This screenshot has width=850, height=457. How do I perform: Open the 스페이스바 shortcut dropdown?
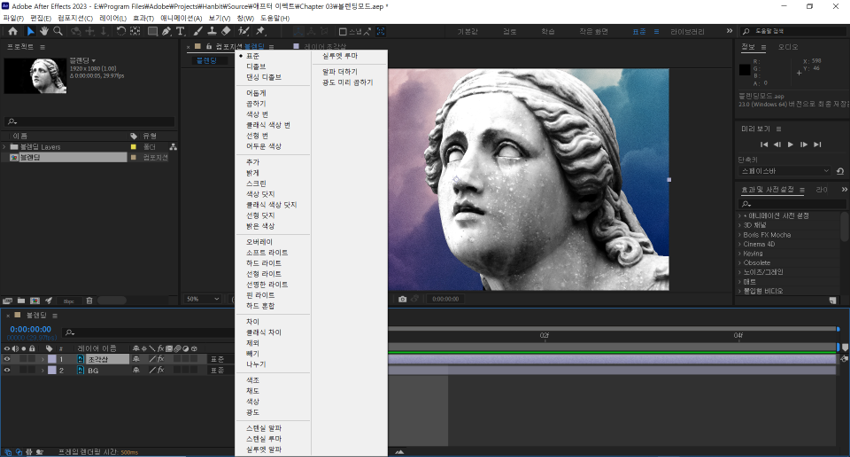784,171
